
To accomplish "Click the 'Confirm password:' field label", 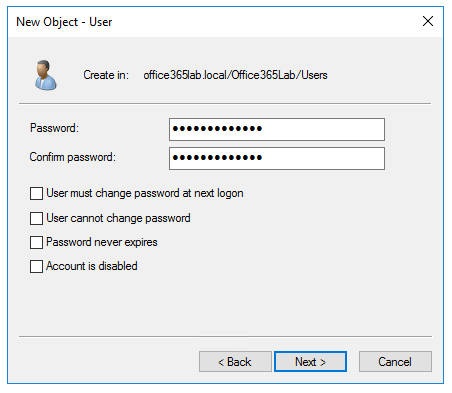I will pos(73,157).
